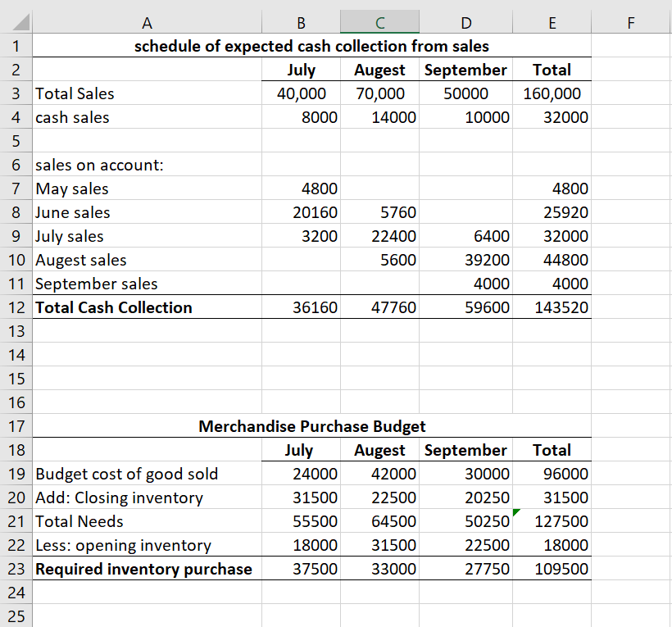This screenshot has height=627, width=672.
Task: Click the 20250 closing inventory cell
Action: 465,498
